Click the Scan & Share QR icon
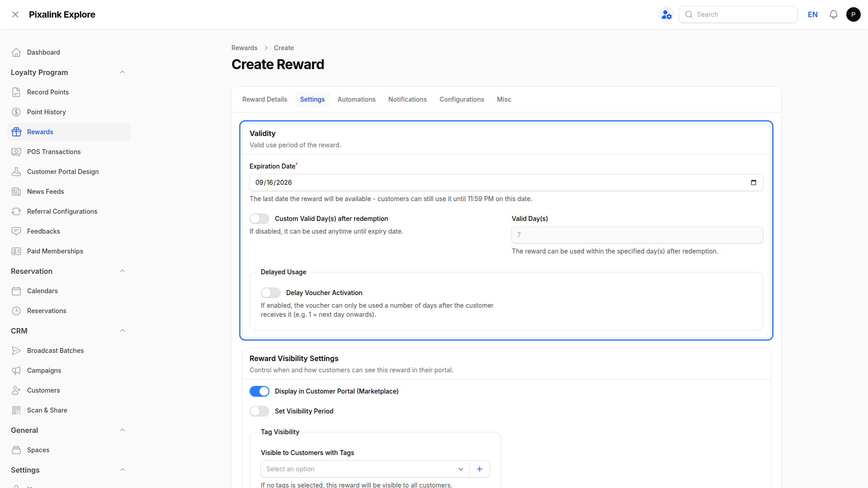Screen dimensions: 868x488 click(x=16, y=410)
